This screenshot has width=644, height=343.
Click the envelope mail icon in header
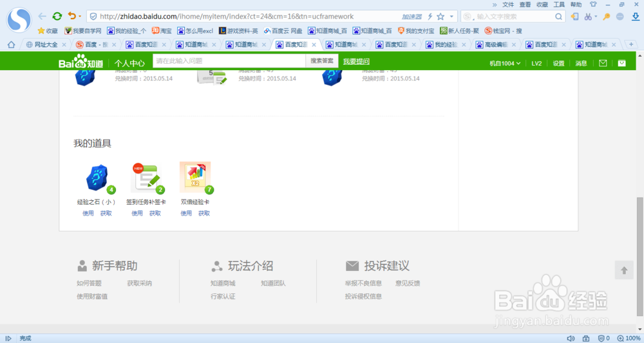603,63
